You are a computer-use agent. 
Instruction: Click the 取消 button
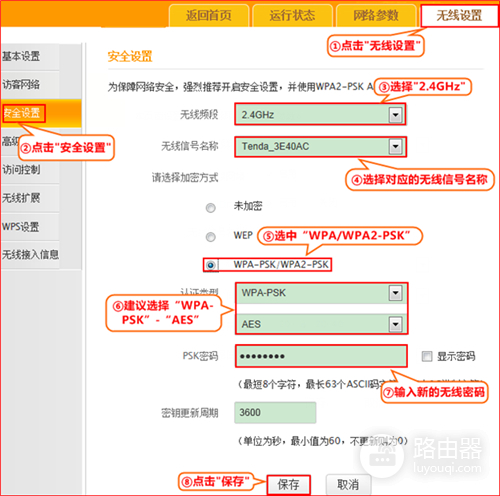(348, 484)
